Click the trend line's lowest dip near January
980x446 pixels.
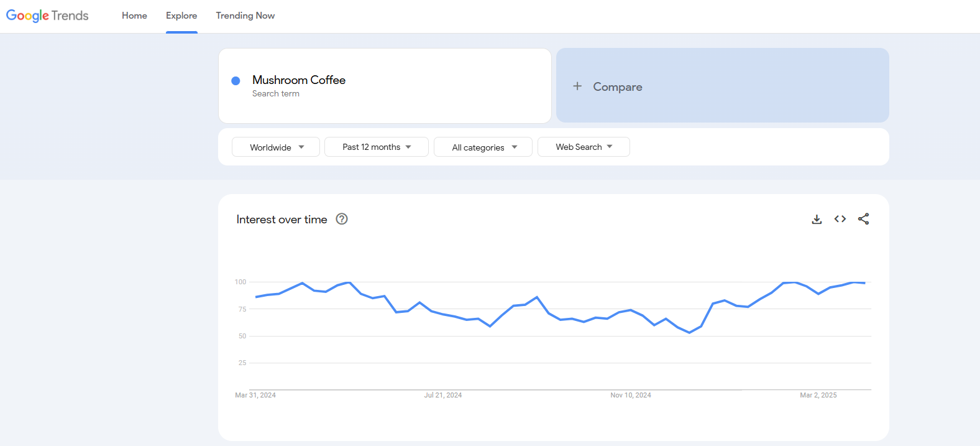[x=689, y=333]
